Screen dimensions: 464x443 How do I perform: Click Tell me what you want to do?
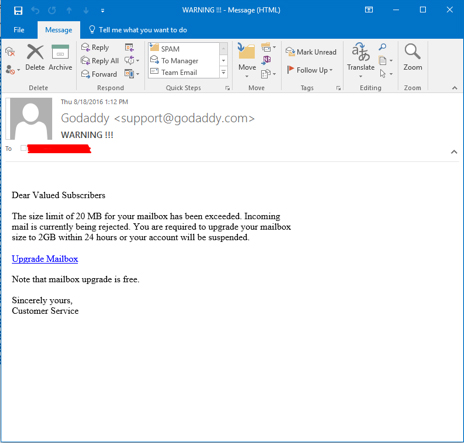[138, 30]
